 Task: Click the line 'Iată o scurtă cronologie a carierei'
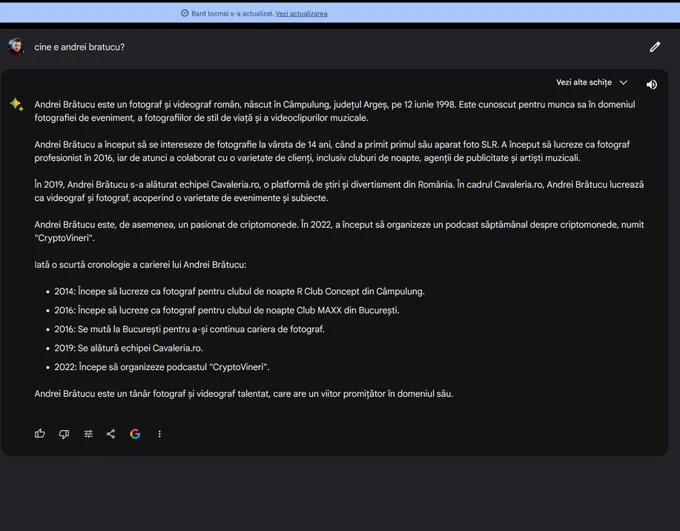click(x=141, y=265)
